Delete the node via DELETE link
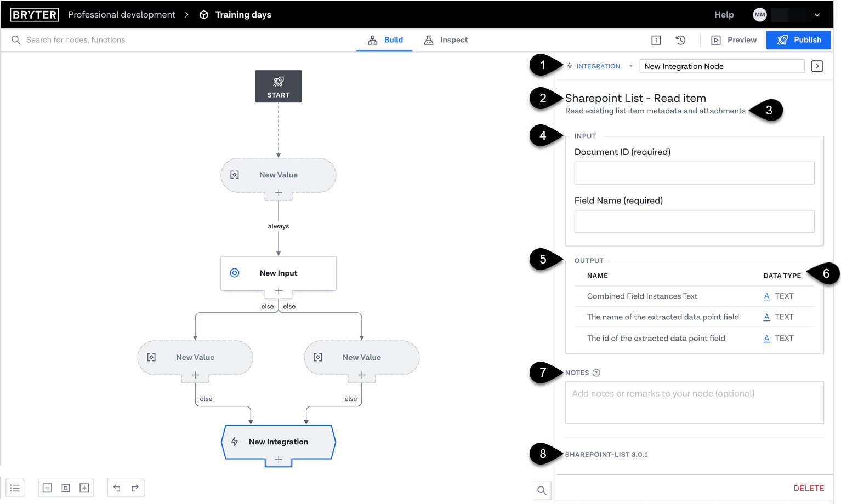Image resolution: width=841 pixels, height=504 pixels. tap(809, 488)
